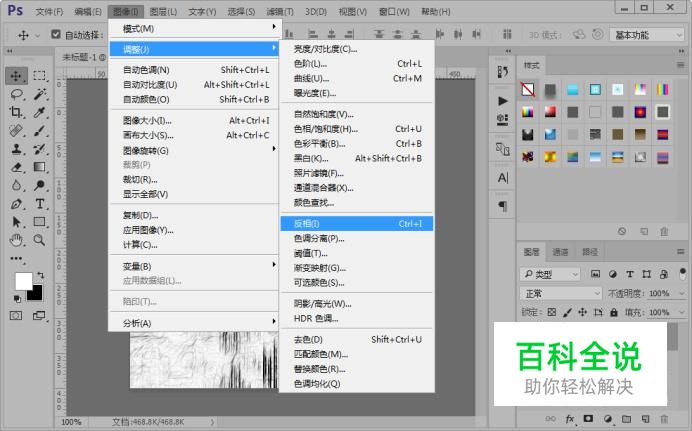Open the workspace dropdown 基本功能
This screenshot has height=431, width=692.
(x=647, y=35)
